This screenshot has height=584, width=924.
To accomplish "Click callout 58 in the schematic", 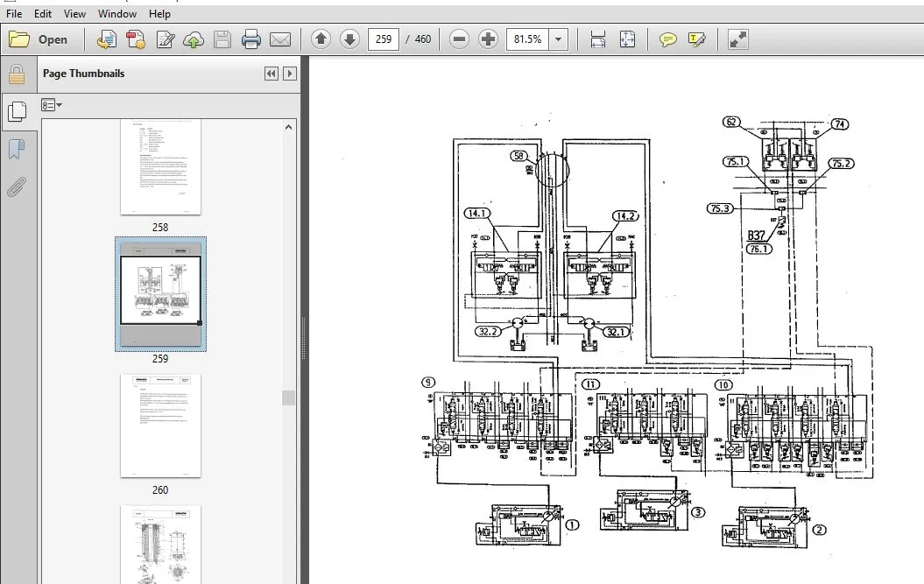I will pos(518,156).
